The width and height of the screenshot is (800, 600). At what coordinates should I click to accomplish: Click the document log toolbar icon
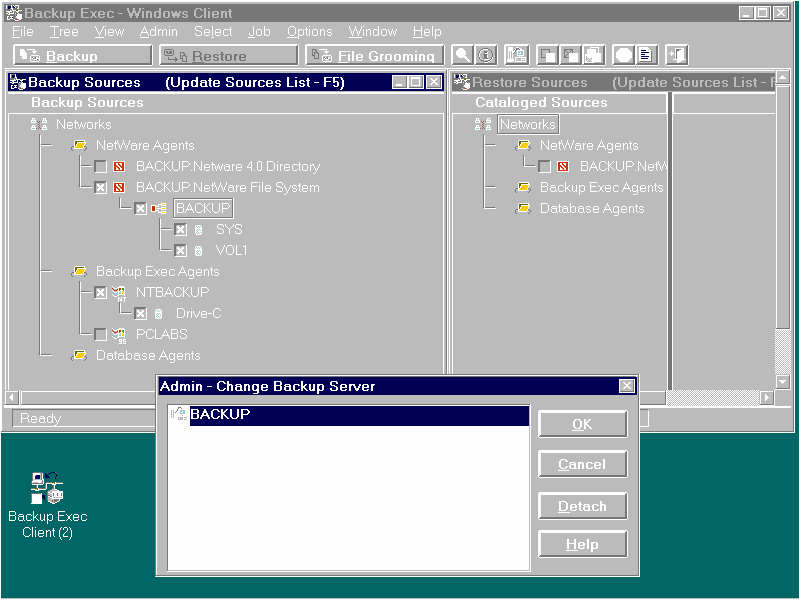click(x=646, y=55)
